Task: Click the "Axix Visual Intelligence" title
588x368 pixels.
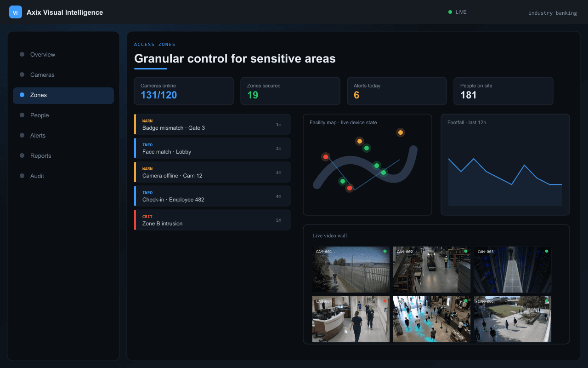Action: [65, 12]
